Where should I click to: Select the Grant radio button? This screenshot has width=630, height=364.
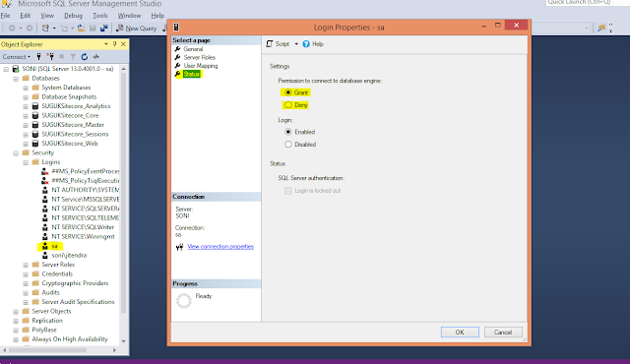click(x=288, y=92)
